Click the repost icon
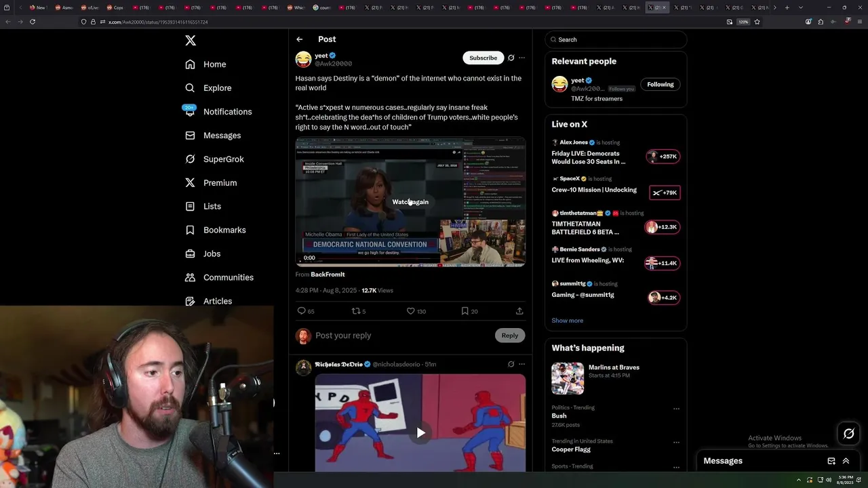This screenshot has width=868, height=488. point(355,311)
